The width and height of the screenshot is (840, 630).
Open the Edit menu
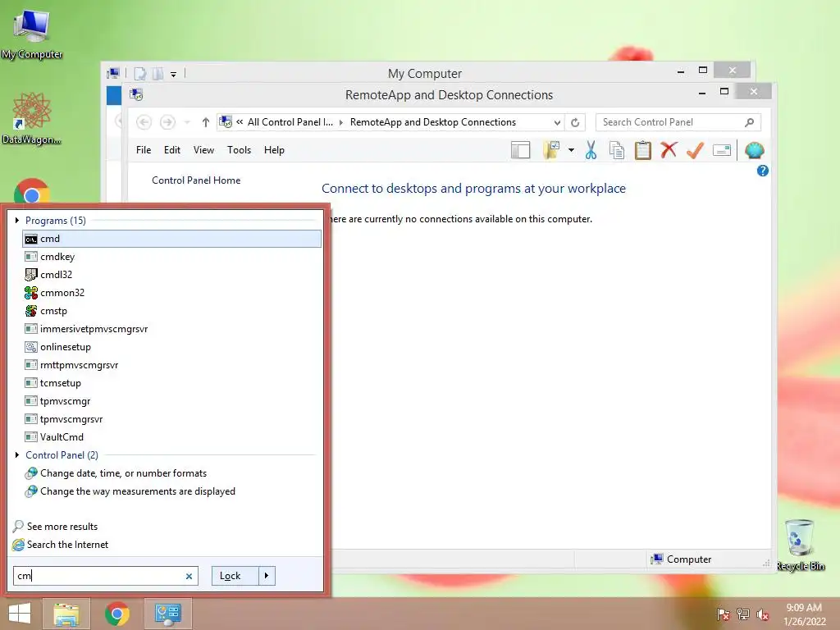click(x=172, y=150)
